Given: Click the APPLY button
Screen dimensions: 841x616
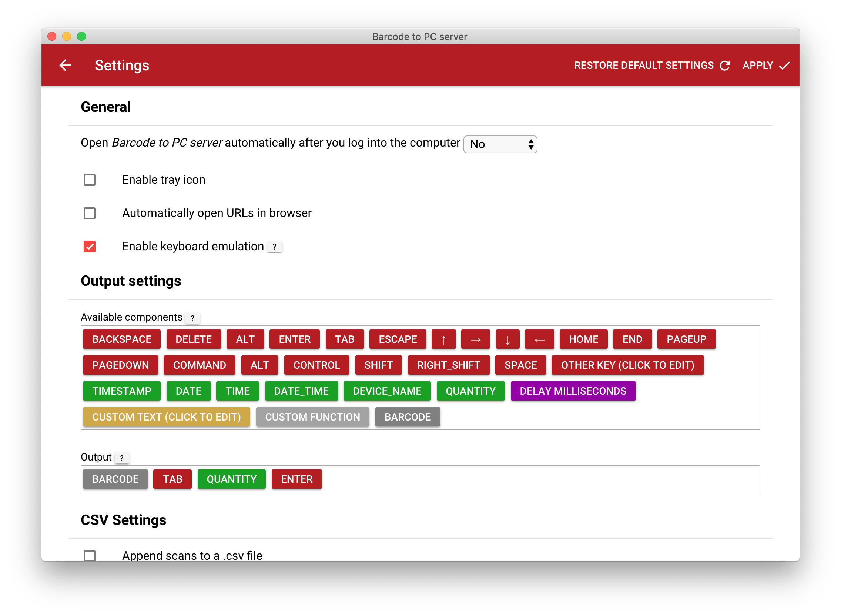Looking at the screenshot, I should pos(766,66).
